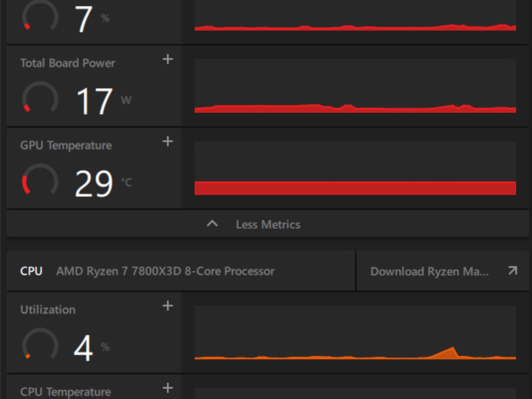The width and height of the screenshot is (532, 399).
Task: Click the solid red GPU Temperature graph
Action: pos(355,188)
